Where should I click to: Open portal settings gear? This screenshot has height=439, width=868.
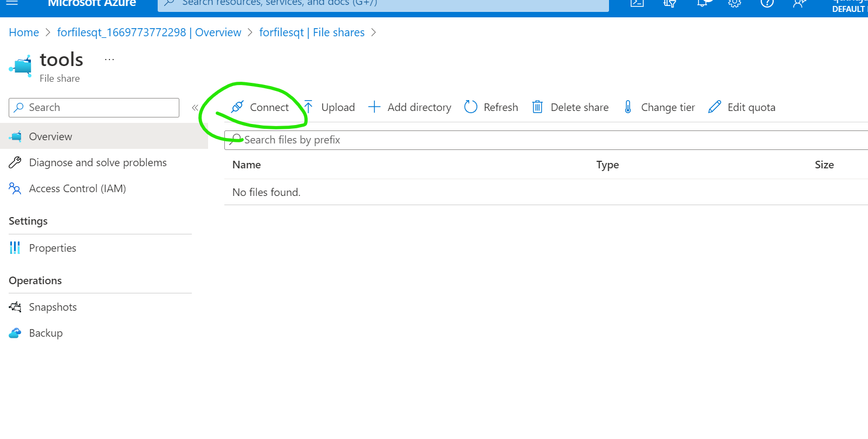tap(735, 3)
